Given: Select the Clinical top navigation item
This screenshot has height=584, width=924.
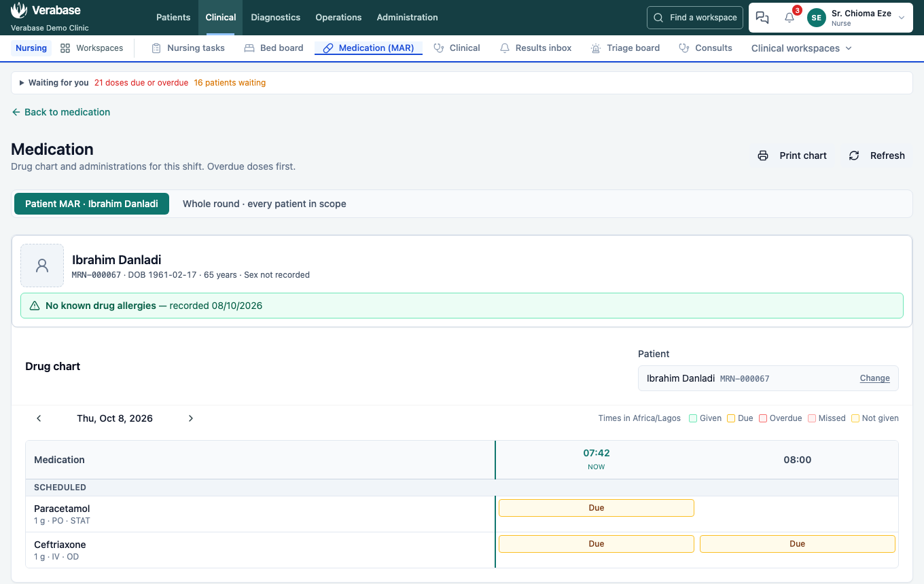Looking at the screenshot, I should [221, 18].
